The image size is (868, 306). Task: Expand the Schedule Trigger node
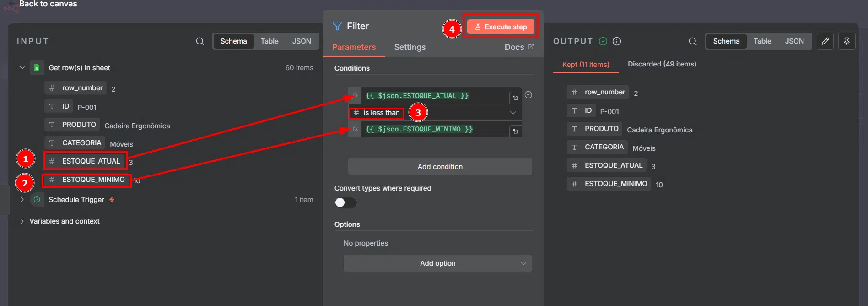(22, 200)
